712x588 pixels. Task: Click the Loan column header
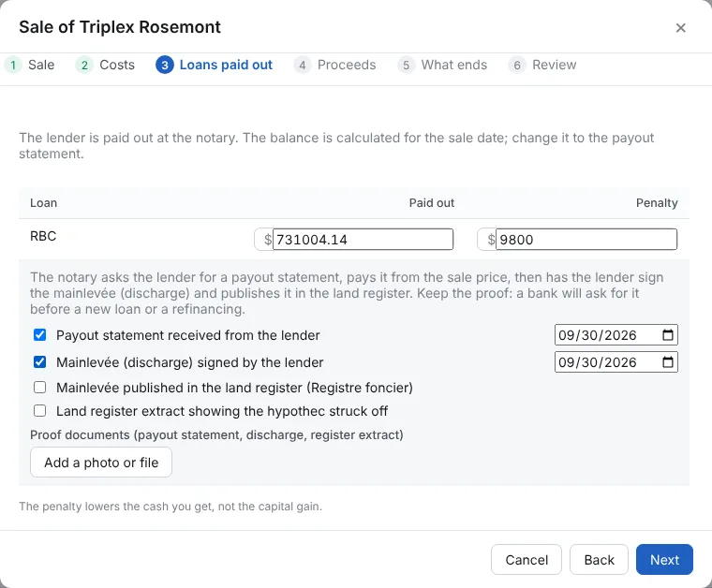coord(44,203)
